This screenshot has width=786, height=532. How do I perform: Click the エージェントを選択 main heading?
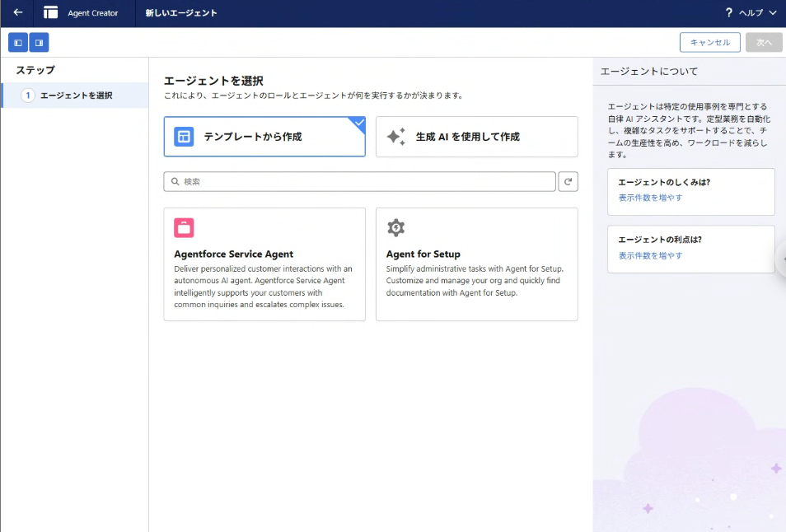tap(213, 81)
